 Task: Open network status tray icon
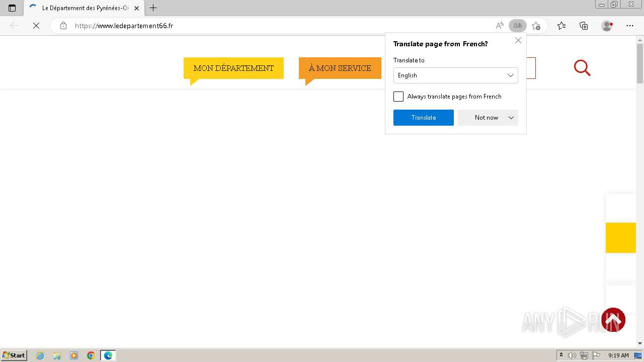[x=584, y=355]
